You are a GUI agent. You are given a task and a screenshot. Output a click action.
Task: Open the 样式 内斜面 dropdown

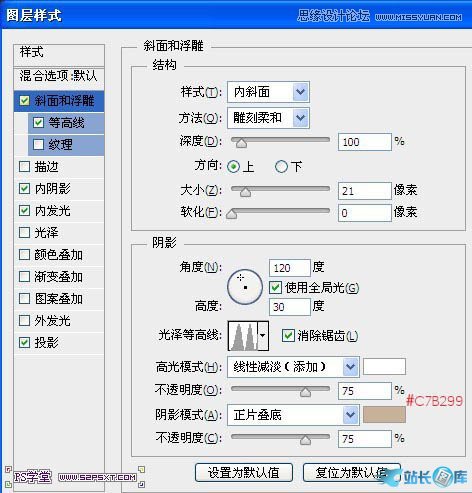268,92
